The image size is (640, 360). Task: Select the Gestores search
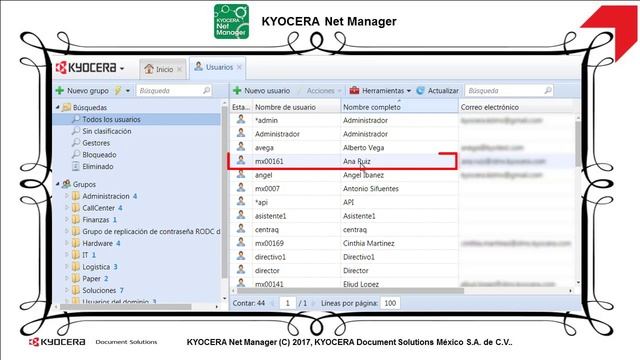pos(96,143)
